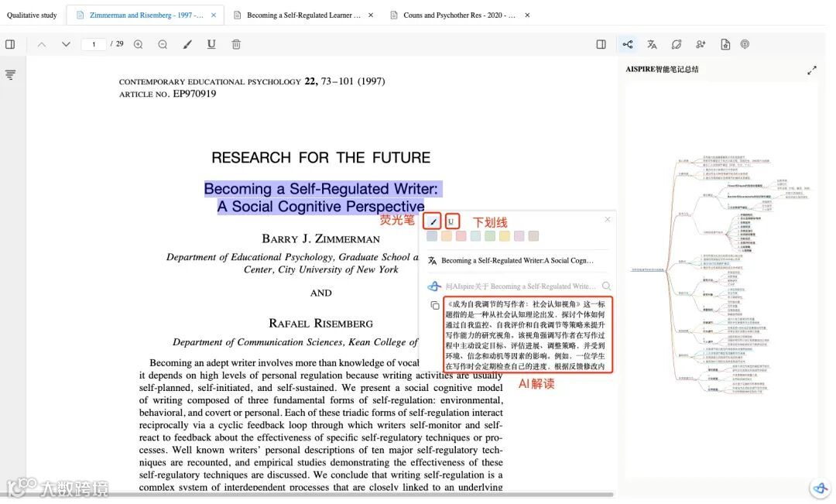This screenshot has width=836, height=504.
Task: Click the RESEARCH FOR THE FUTURE heading
Action: coord(321,158)
